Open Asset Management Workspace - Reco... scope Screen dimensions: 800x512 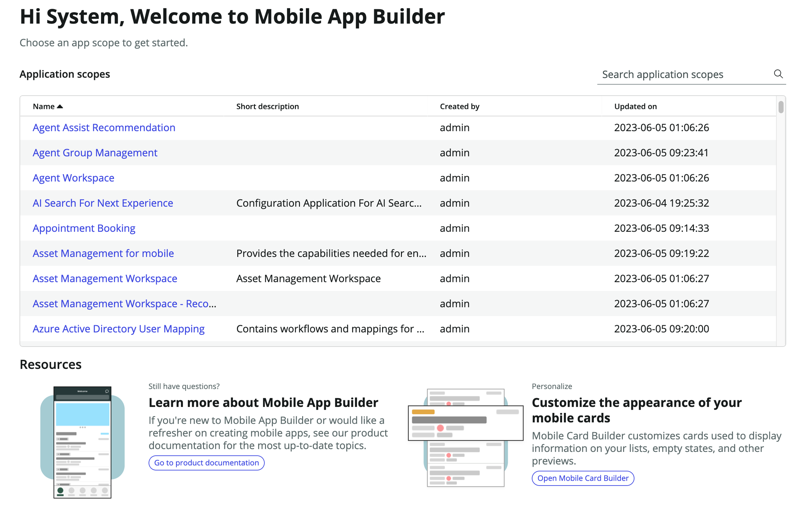pos(124,303)
